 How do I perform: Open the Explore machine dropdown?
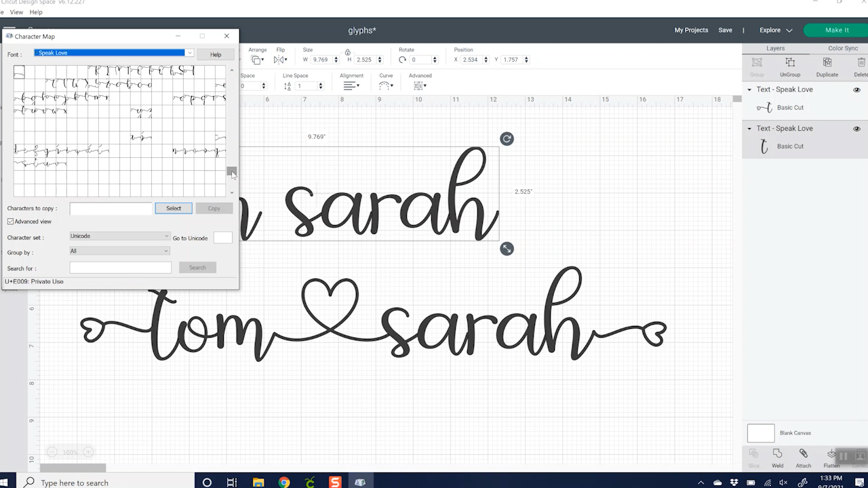(776, 30)
